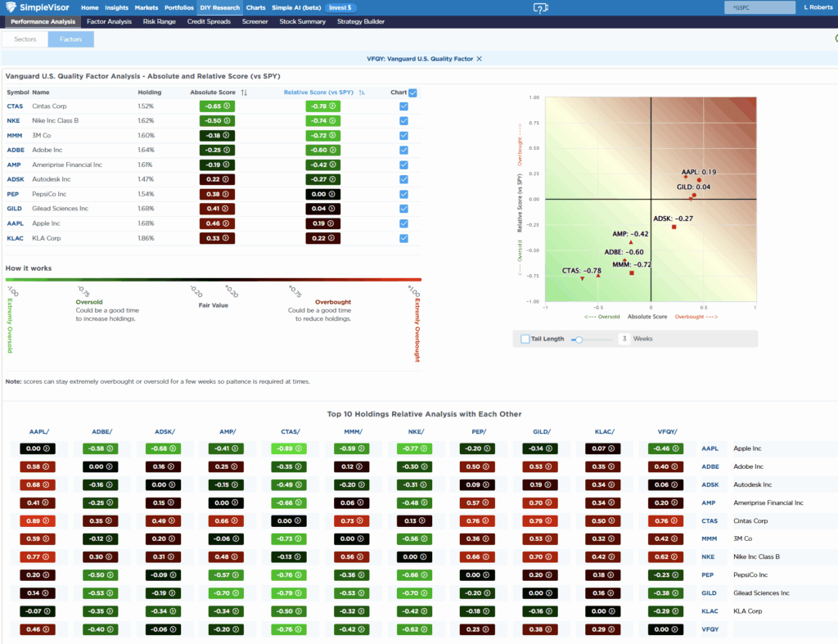Click the sort icon beside Absolute Score column
The image size is (838, 644).
(x=244, y=92)
